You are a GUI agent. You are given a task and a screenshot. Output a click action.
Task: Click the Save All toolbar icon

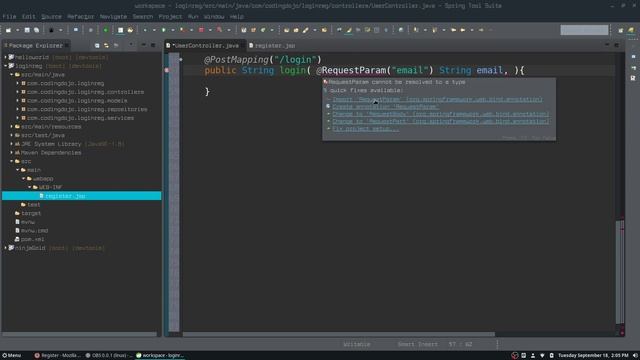click(x=36, y=30)
